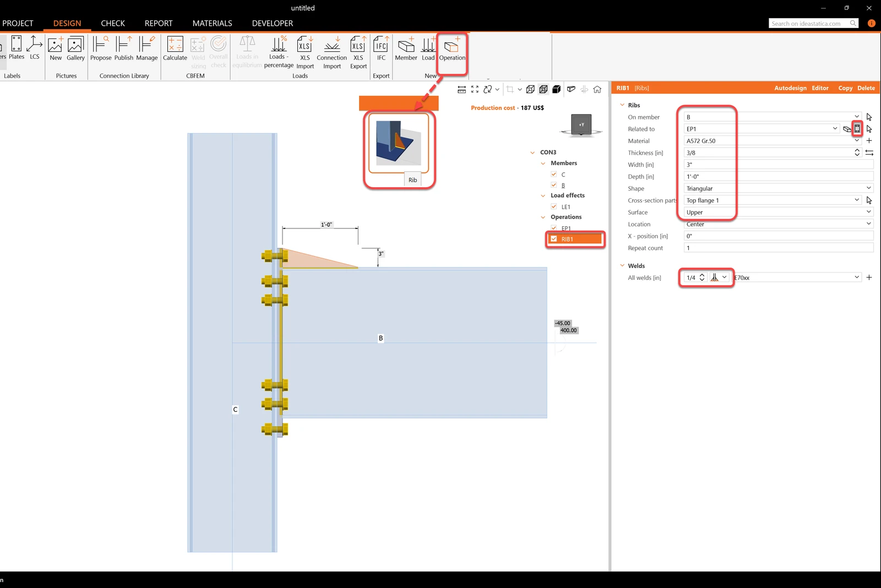Adjust the Thickness stepper arrows
The width and height of the screenshot is (881, 588).
857,153
